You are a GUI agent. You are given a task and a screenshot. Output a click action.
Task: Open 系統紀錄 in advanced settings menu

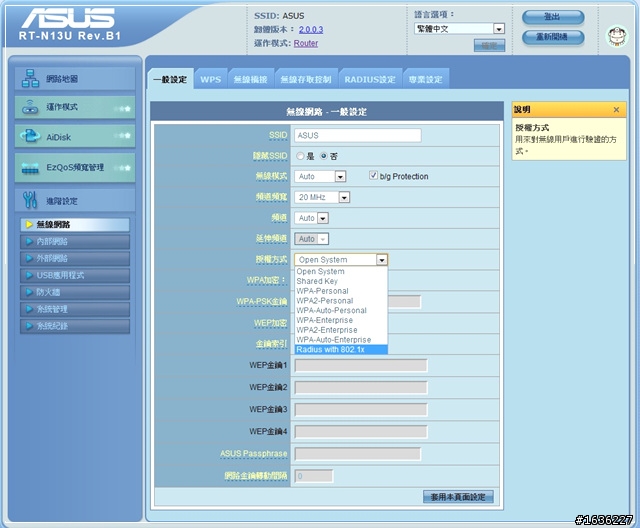point(75,326)
